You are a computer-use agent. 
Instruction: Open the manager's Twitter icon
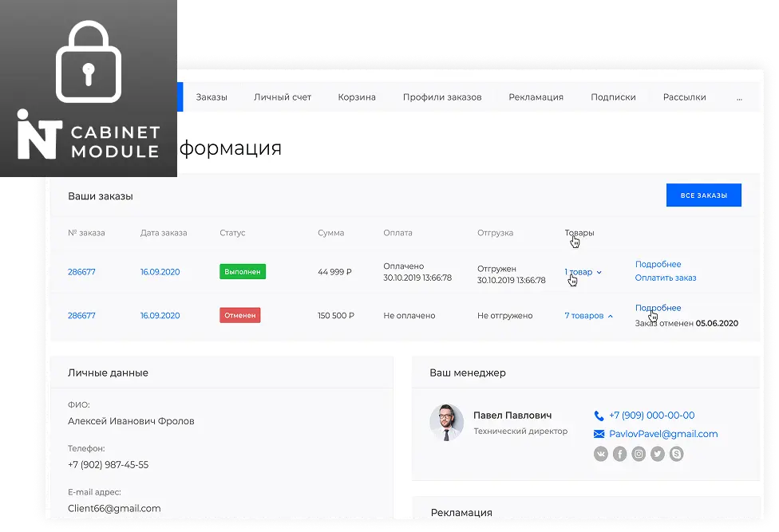[658, 454]
